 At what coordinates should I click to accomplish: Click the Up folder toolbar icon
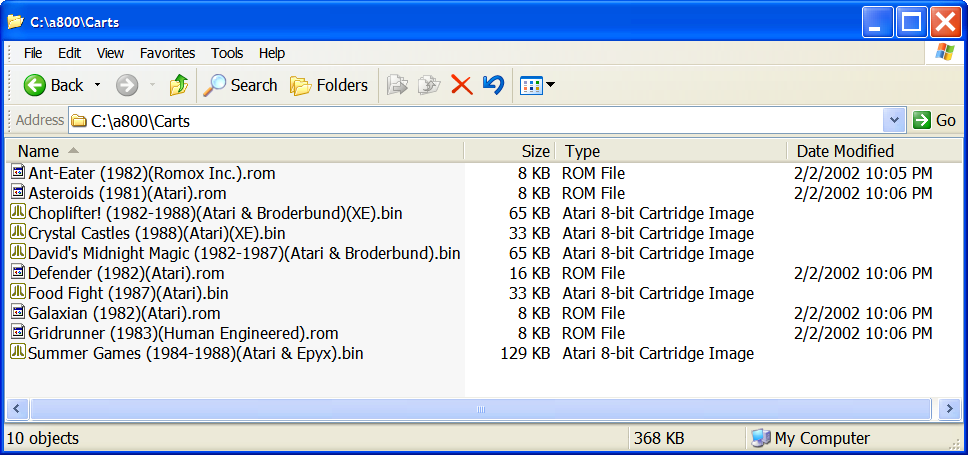(179, 85)
